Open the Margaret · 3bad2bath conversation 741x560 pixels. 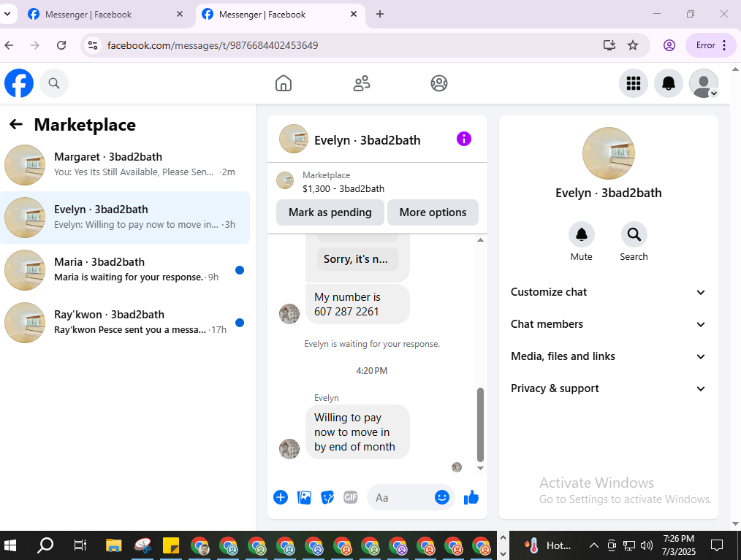coord(125,165)
